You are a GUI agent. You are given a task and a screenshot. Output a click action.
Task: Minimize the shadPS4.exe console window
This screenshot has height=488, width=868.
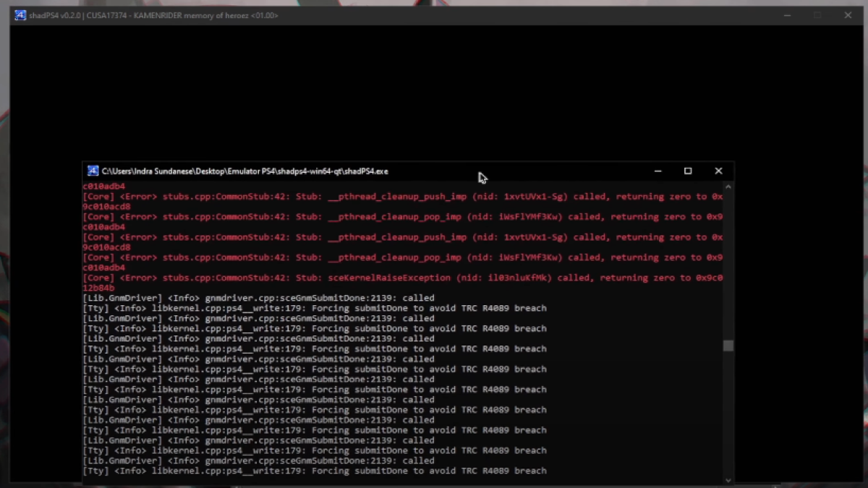(x=658, y=171)
